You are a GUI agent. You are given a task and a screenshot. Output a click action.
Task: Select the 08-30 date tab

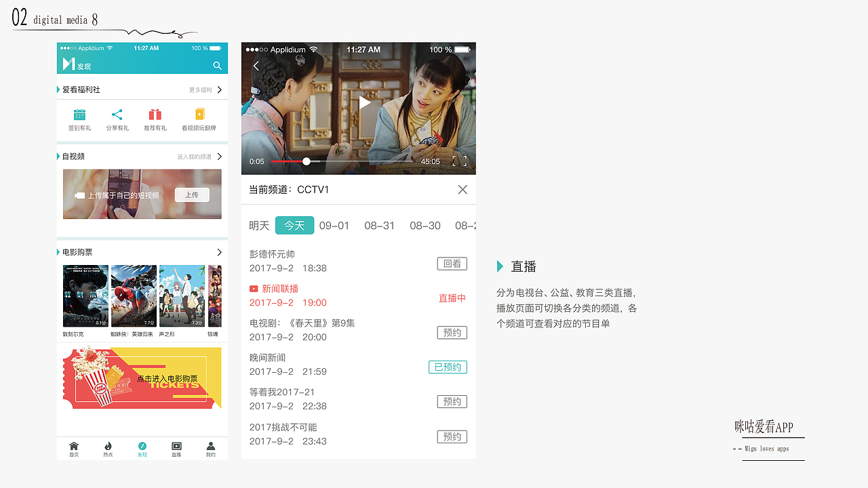pos(425,226)
